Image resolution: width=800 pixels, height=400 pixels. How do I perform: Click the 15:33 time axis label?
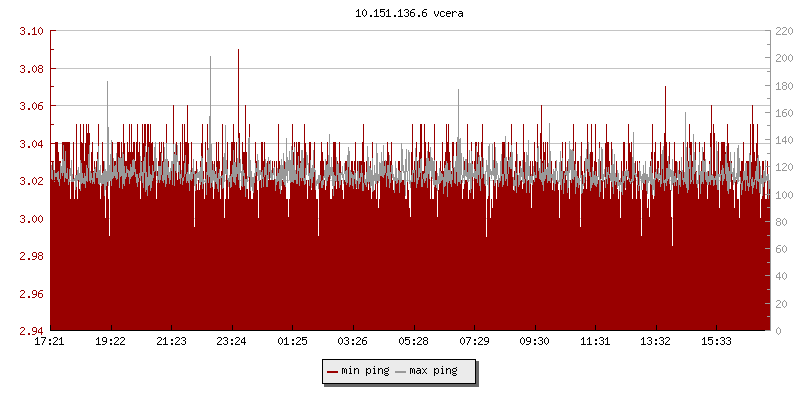click(716, 342)
